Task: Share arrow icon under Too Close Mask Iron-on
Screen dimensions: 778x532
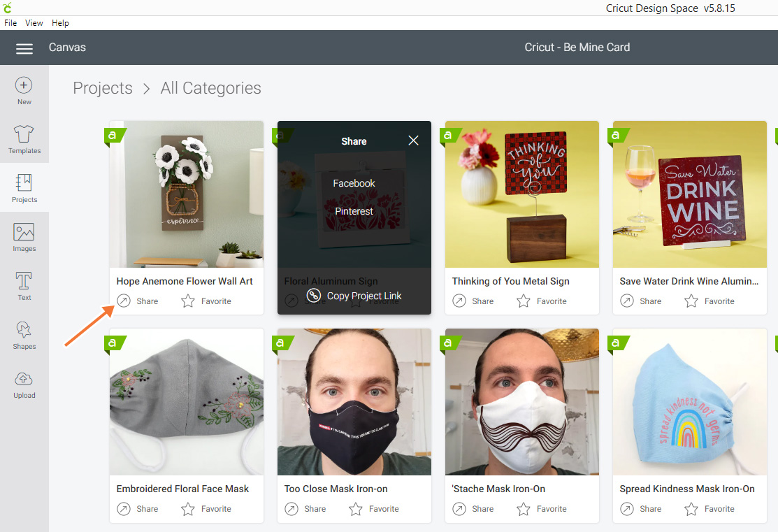Action: tap(291, 509)
